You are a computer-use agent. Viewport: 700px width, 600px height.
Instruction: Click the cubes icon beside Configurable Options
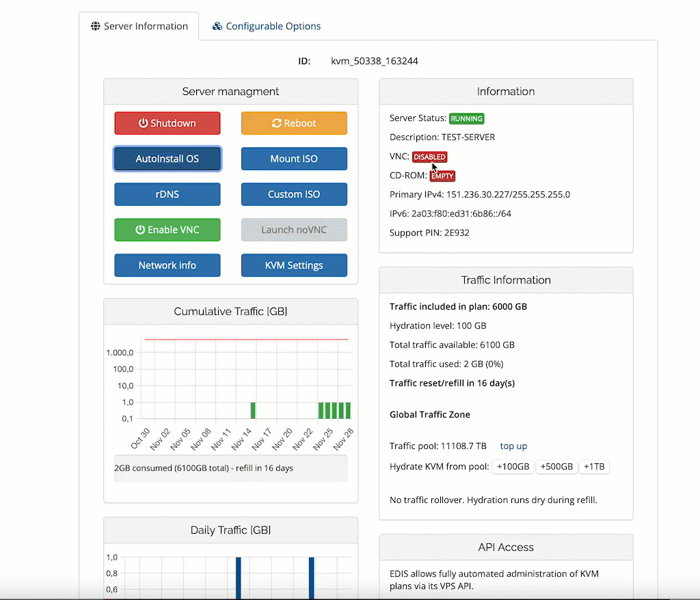point(217,27)
